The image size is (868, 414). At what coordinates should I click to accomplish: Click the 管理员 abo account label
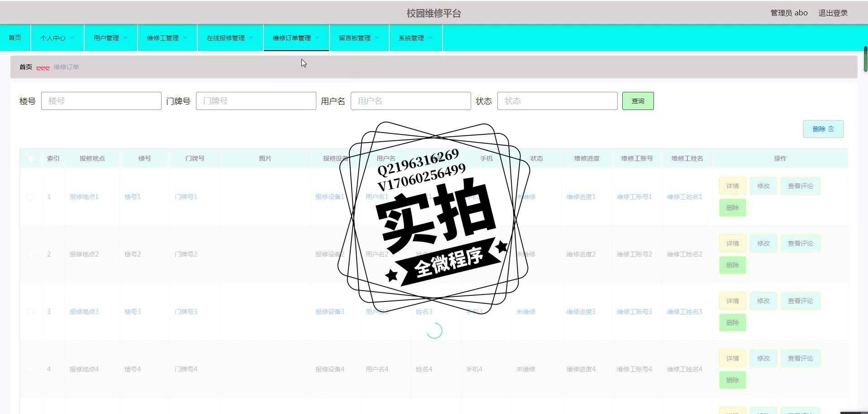(x=789, y=13)
